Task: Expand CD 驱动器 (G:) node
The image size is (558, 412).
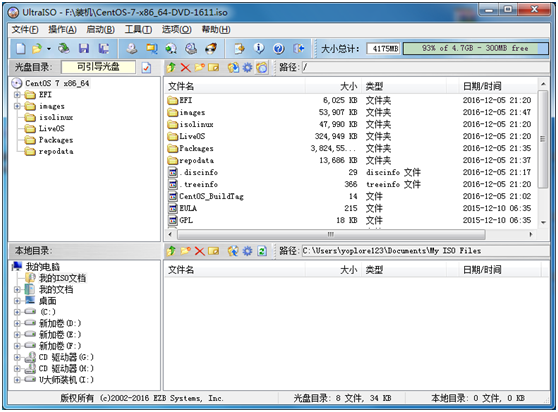Action: 17,357
